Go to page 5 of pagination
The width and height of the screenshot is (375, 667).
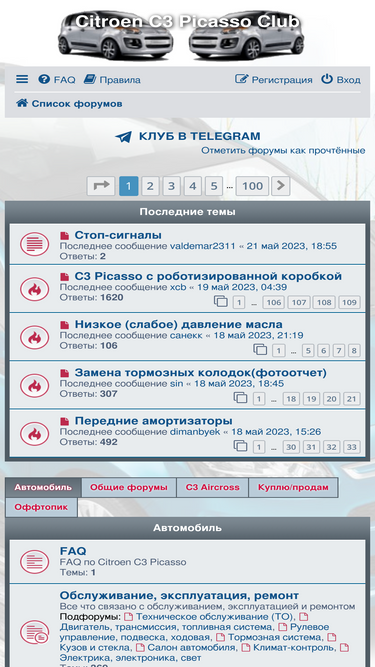pyautogui.click(x=214, y=186)
